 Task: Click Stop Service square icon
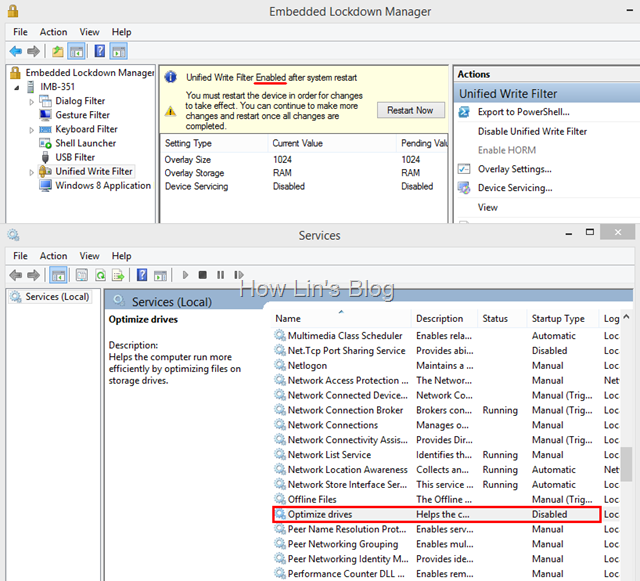point(202,275)
